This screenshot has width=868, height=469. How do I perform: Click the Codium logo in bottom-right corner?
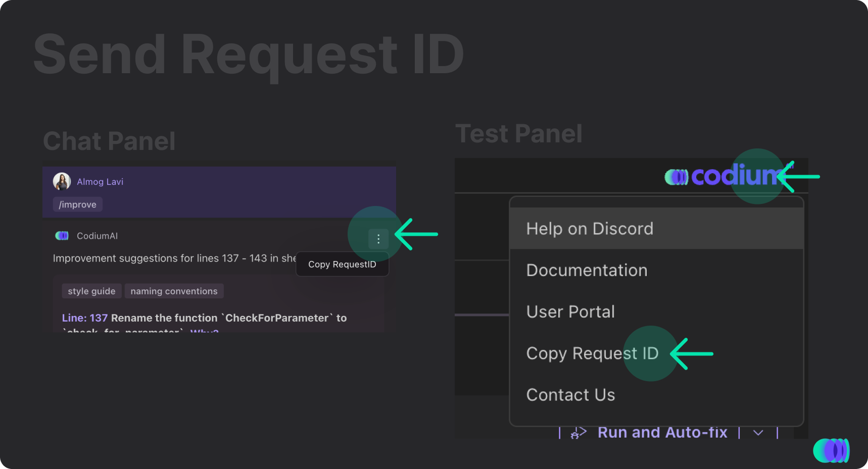pos(831,450)
